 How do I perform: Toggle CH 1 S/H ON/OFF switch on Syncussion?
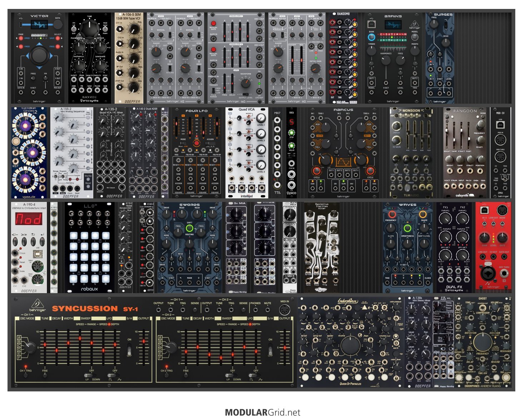[x=129, y=349]
